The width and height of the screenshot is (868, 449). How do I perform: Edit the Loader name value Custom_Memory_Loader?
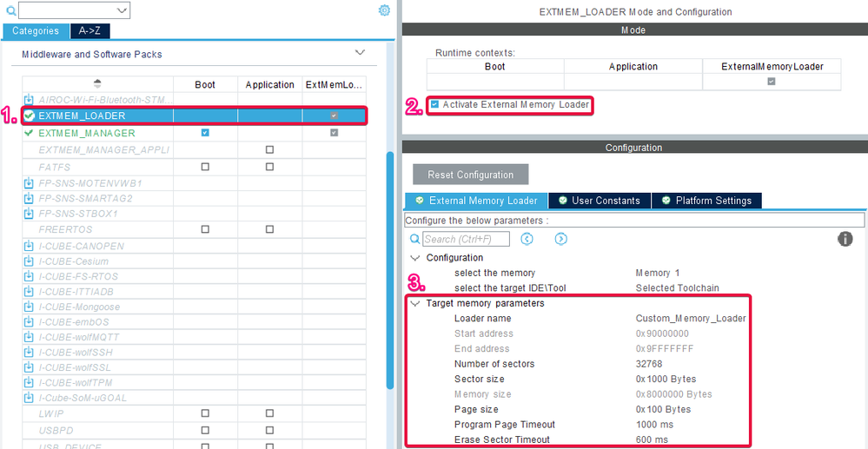pos(691,319)
